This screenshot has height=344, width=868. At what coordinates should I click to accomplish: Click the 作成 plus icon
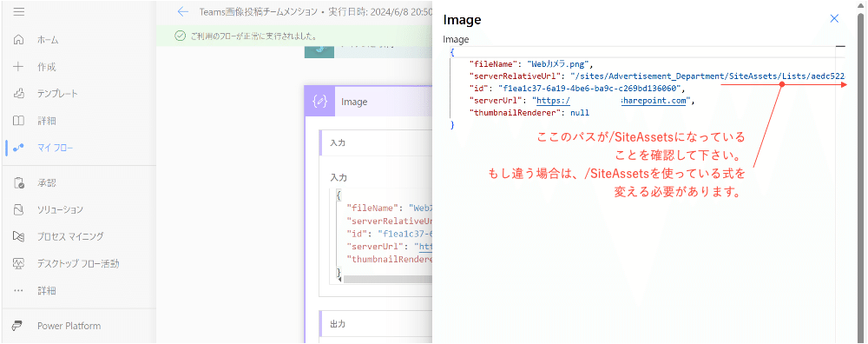tap(18, 67)
